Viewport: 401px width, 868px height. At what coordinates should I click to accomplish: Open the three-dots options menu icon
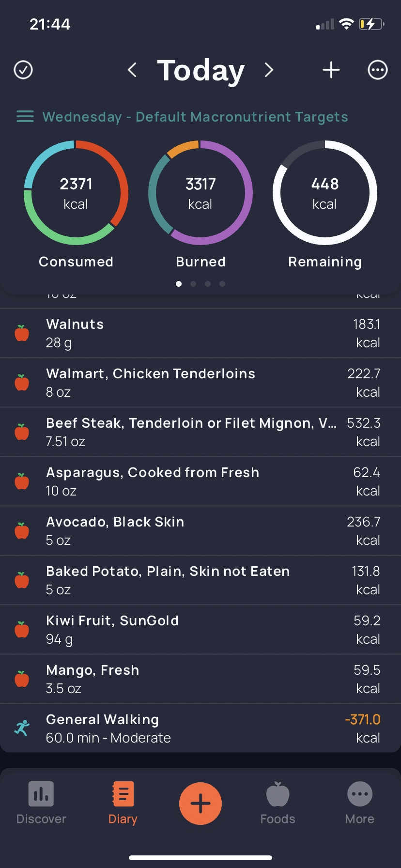[x=378, y=70]
